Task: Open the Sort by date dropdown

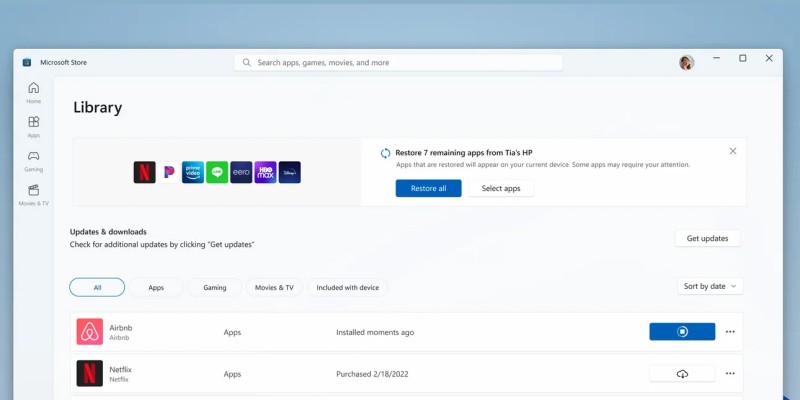Action: pyautogui.click(x=710, y=286)
